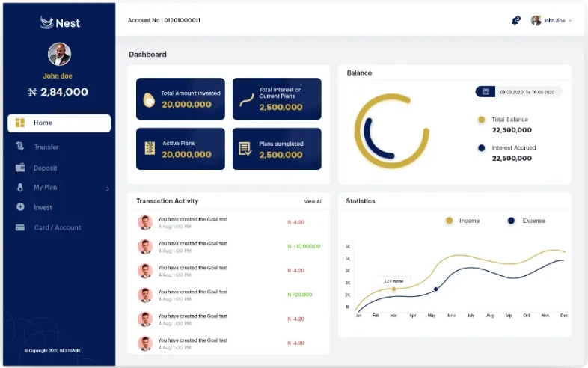
Task: Toggle the Expense legend dot
Action: tap(511, 221)
